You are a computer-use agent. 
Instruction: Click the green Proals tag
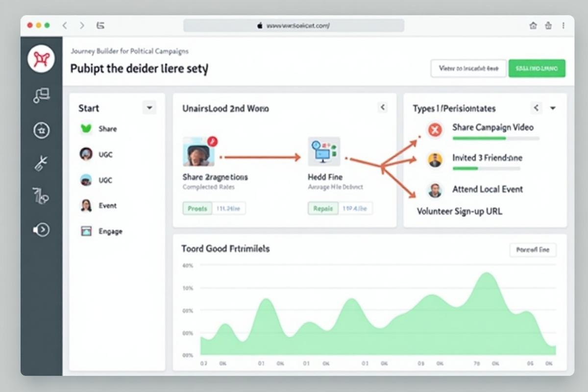(197, 208)
